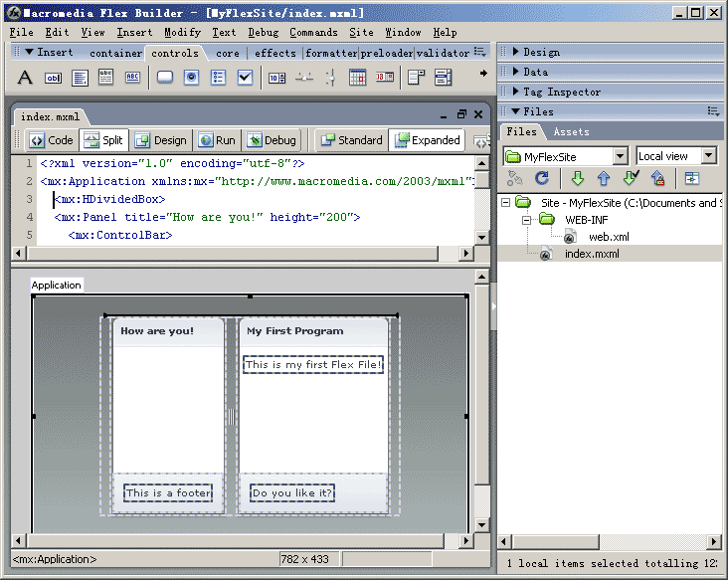The width and height of the screenshot is (728, 580).
Task: Open the Site menu
Action: click(361, 32)
